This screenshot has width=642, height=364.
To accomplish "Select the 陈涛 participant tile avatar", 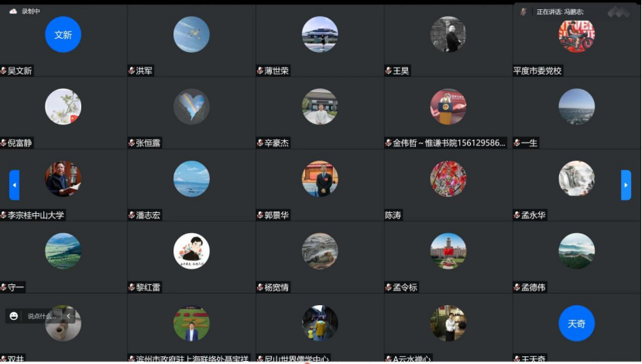I will tap(448, 179).
